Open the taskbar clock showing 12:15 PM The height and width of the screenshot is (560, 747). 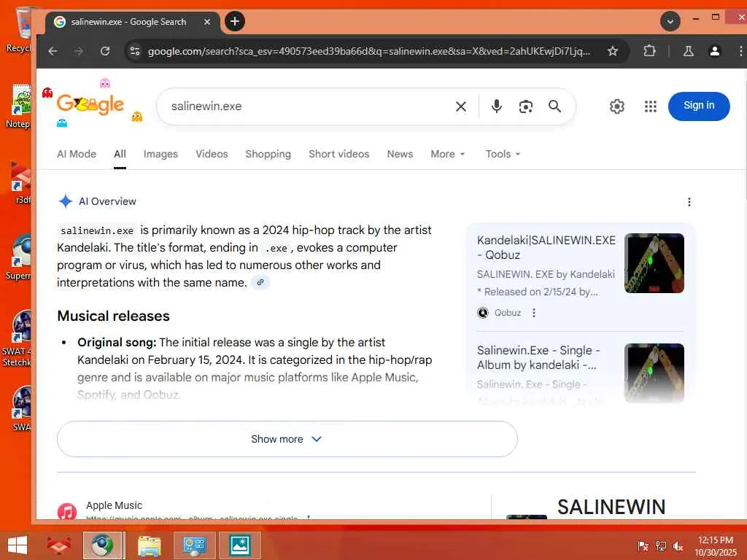(716, 545)
